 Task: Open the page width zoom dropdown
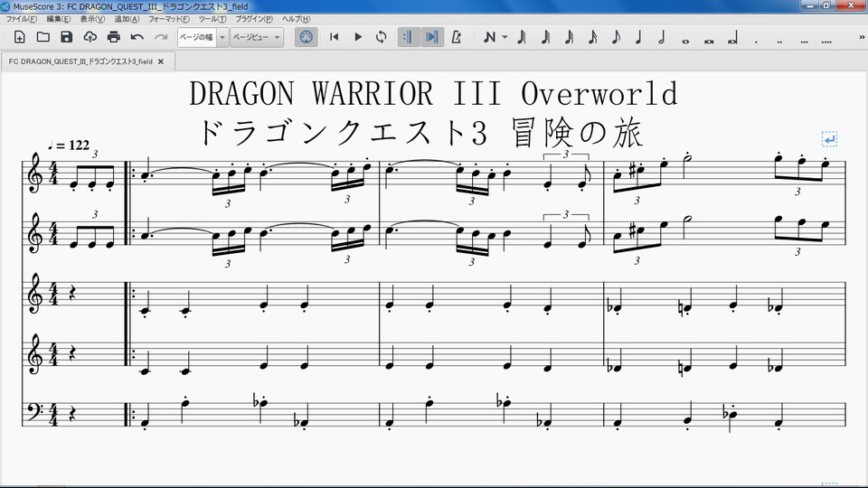(x=222, y=37)
